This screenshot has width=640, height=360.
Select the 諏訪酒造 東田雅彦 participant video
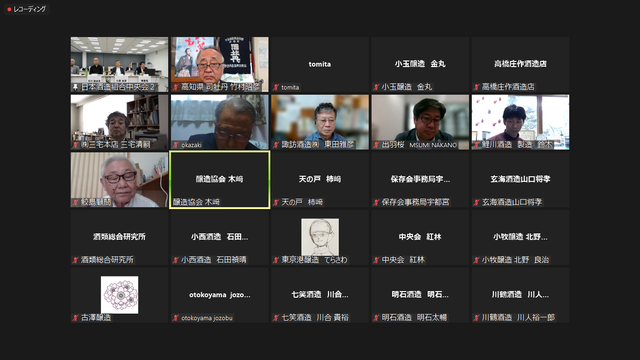(320, 122)
